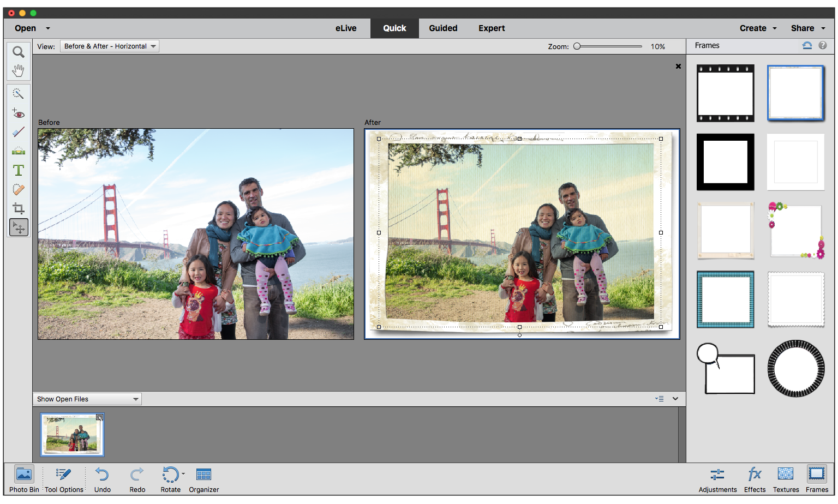
Task: Switch to the Quick tab
Action: pos(394,28)
